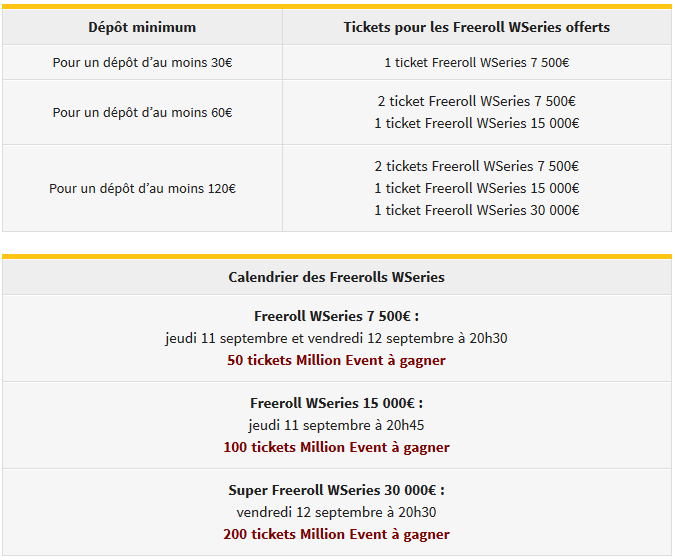675x560 pixels.
Task: Click the "Dépôt minimum" column header
Action: [142, 27]
